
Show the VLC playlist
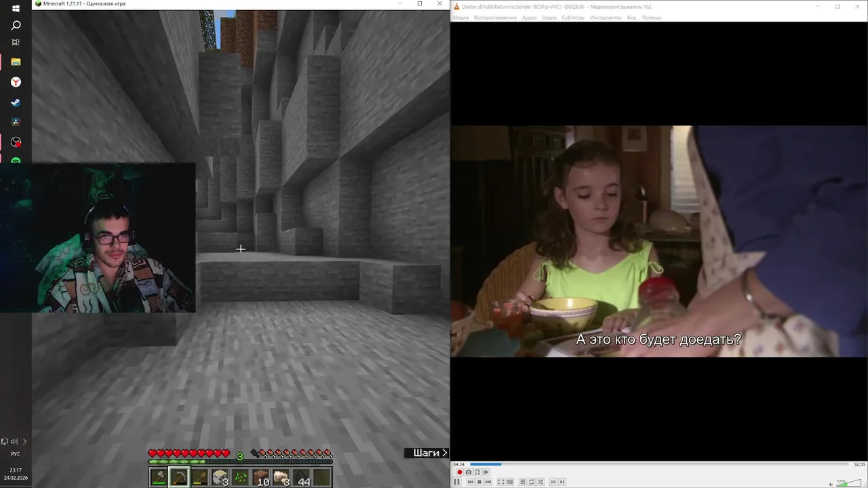(523, 482)
